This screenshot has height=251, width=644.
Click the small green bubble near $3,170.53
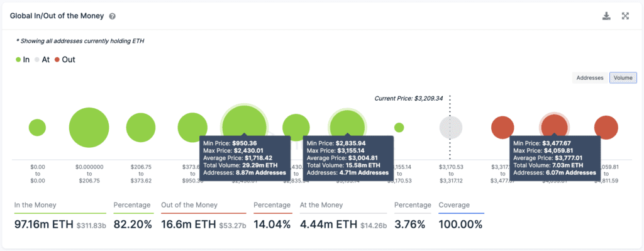click(399, 128)
